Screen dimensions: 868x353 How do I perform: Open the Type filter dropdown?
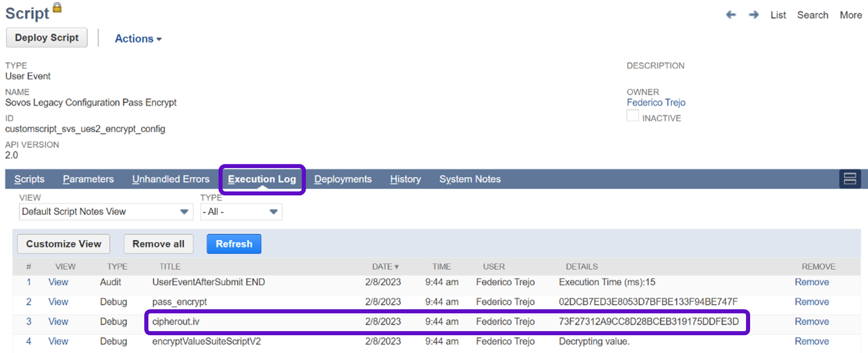241,212
